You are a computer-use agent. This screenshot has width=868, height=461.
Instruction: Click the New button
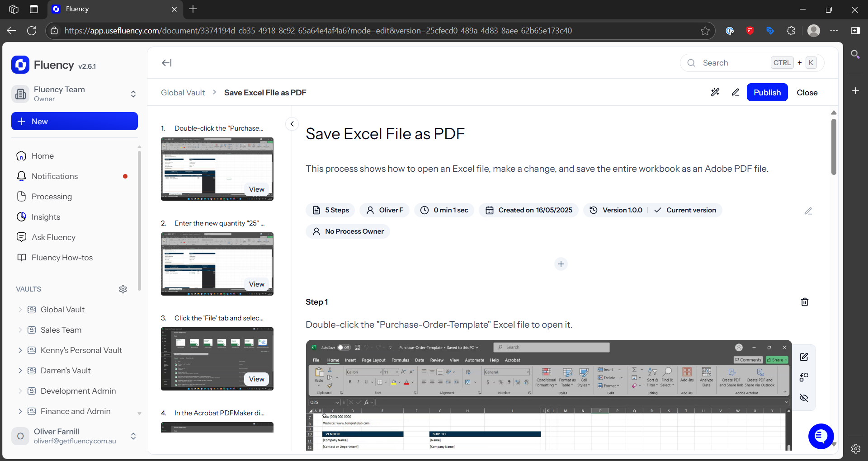tap(75, 121)
